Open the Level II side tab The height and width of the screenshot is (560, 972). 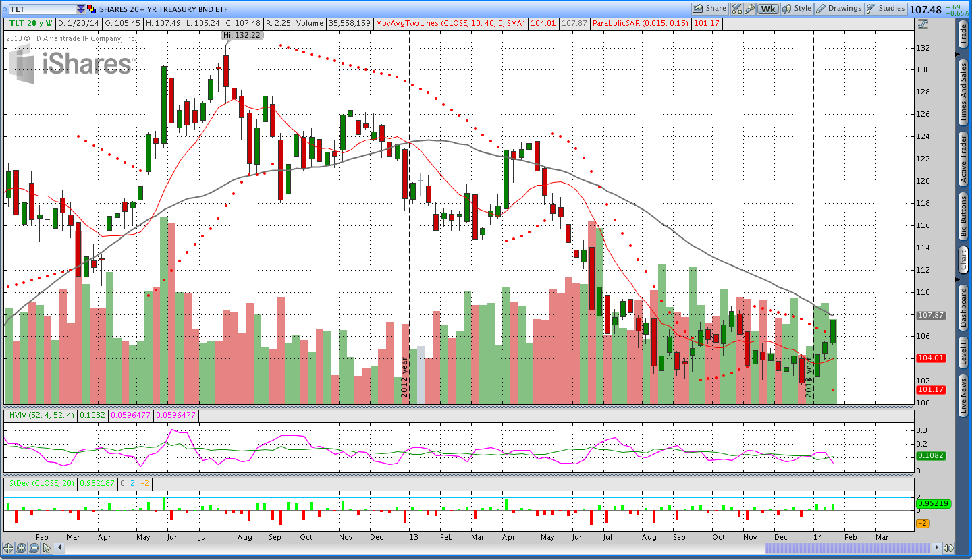tap(963, 353)
